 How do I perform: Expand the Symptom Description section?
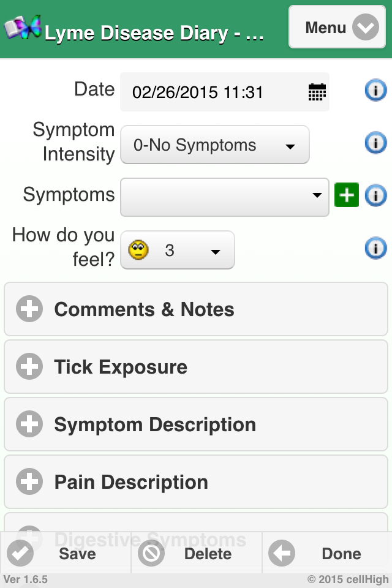click(x=196, y=424)
